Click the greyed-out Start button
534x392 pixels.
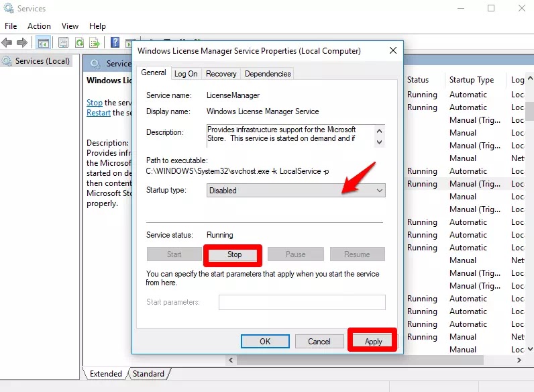(x=174, y=254)
